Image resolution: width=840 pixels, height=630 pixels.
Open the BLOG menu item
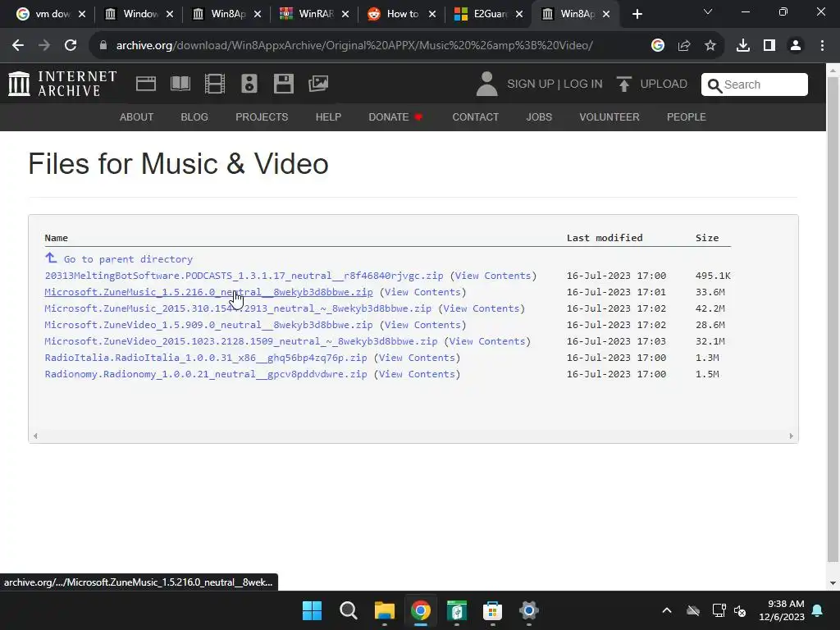tap(194, 116)
